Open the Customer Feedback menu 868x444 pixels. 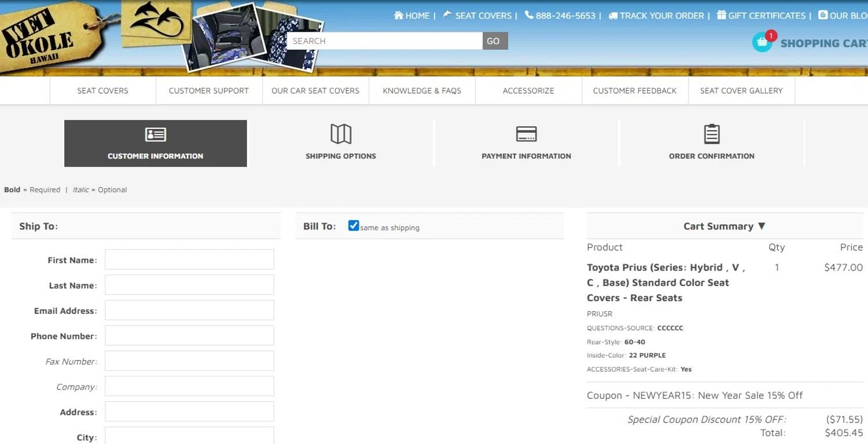pos(635,91)
